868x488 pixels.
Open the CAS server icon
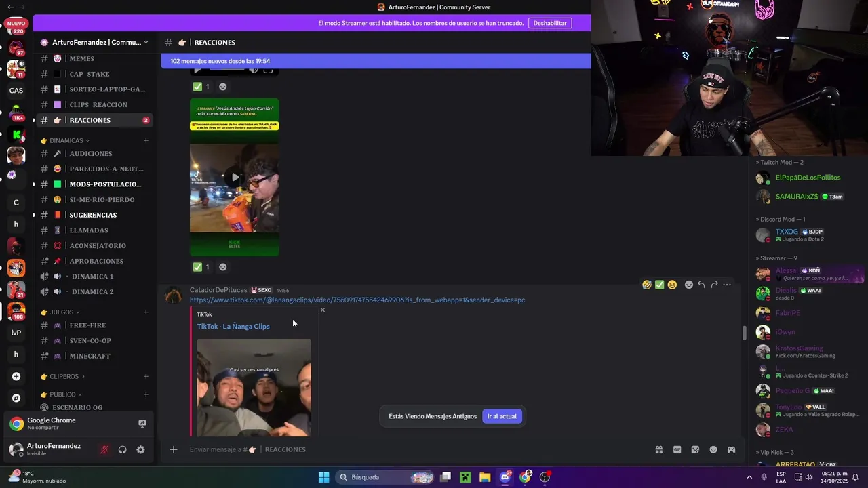point(16,90)
